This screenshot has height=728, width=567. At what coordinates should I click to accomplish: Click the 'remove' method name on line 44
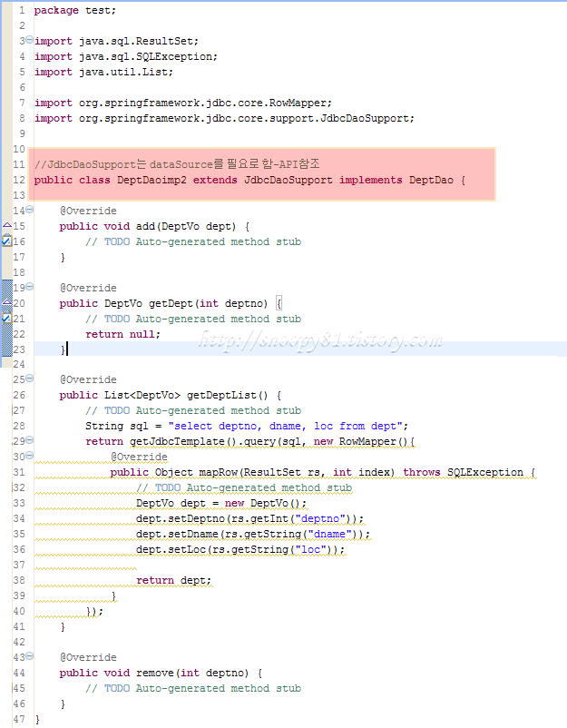click(154, 673)
